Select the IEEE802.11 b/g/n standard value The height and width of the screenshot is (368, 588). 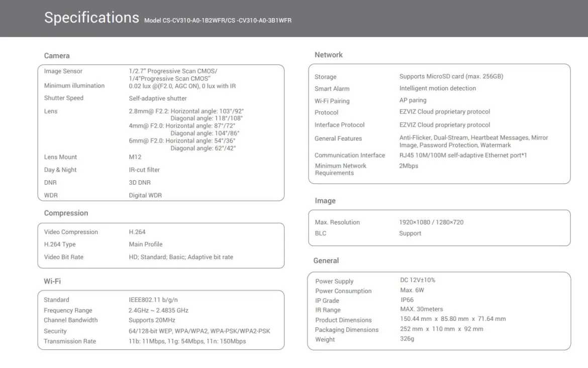pyautogui.click(x=153, y=300)
